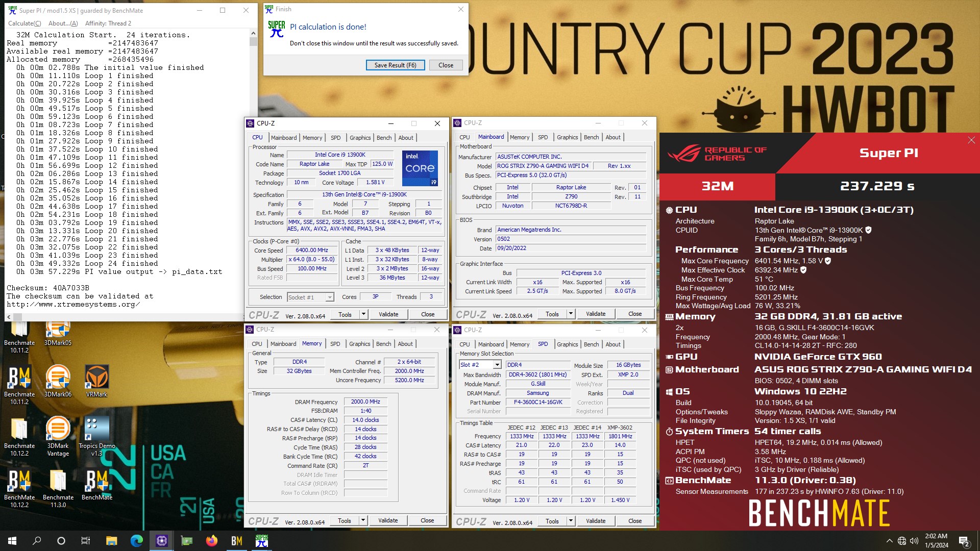Open File Explorer from the taskbar
The height and width of the screenshot is (551, 980).
111,541
